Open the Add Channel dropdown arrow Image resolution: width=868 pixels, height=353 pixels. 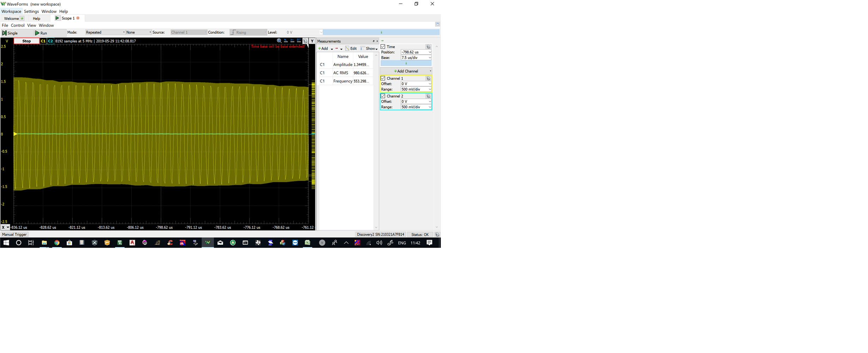(x=430, y=71)
